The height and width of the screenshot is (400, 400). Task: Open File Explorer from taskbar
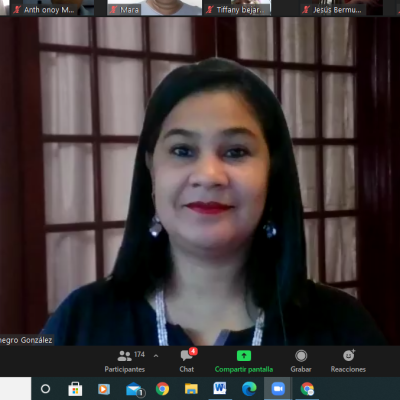(x=191, y=389)
